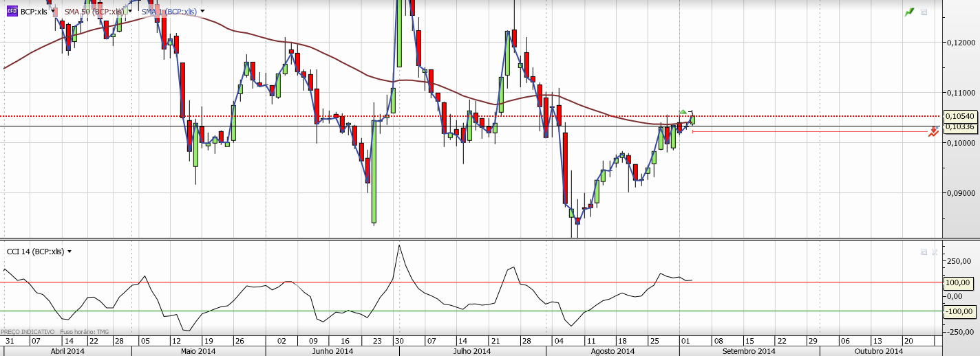Image resolution: width=980 pixels, height=356 pixels.
Task: Click the 0,10540 price level tag
Action: point(959,116)
